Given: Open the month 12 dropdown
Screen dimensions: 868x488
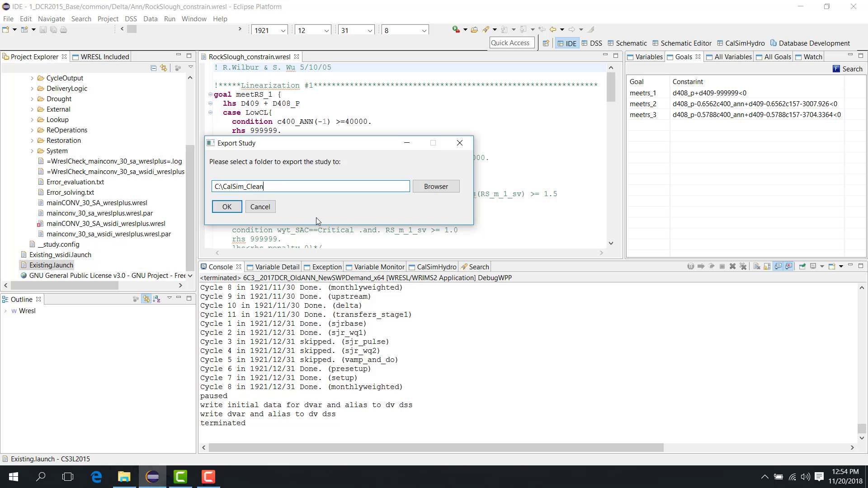Looking at the screenshot, I should coord(326,31).
